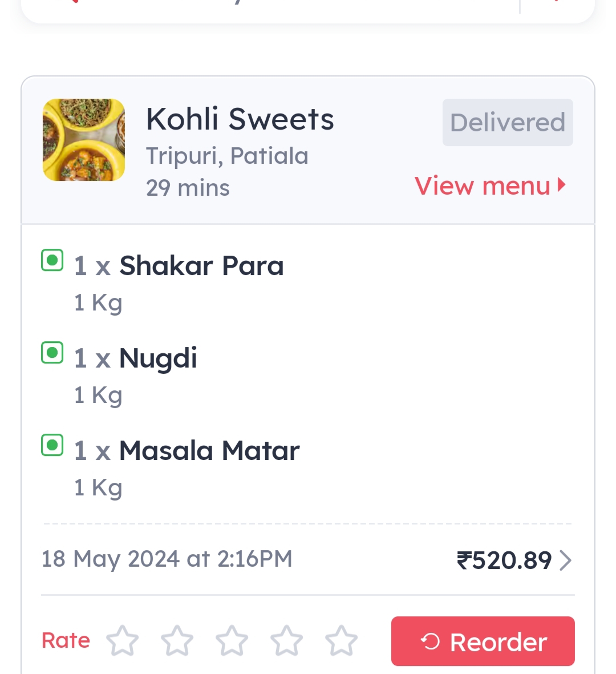
Task: Click the veg icon beside Shakar Para
Action: tap(52, 261)
